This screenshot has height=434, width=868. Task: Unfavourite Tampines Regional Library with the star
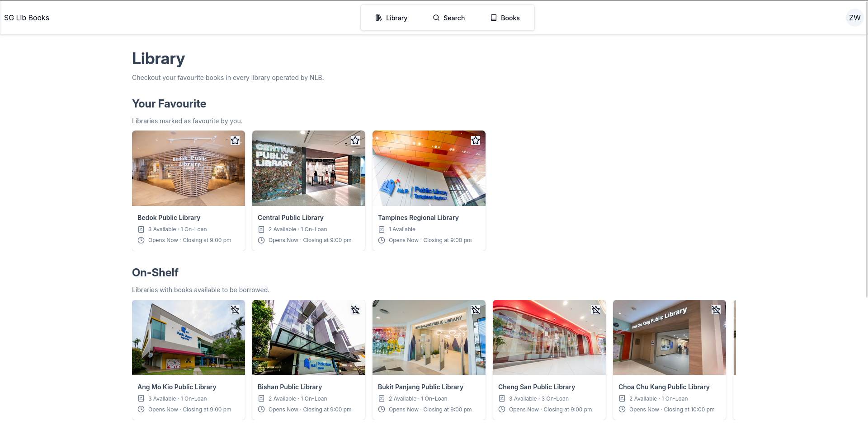pyautogui.click(x=476, y=140)
